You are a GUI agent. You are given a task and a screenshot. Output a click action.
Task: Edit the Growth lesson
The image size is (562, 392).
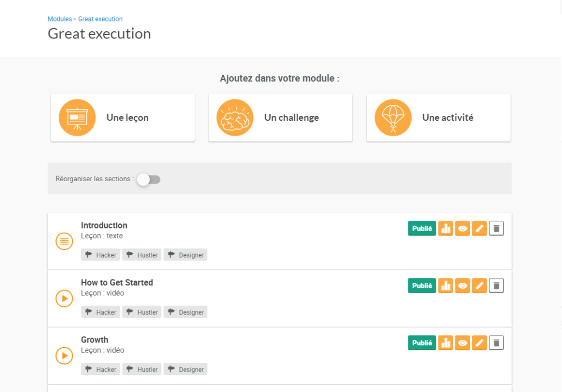(479, 343)
